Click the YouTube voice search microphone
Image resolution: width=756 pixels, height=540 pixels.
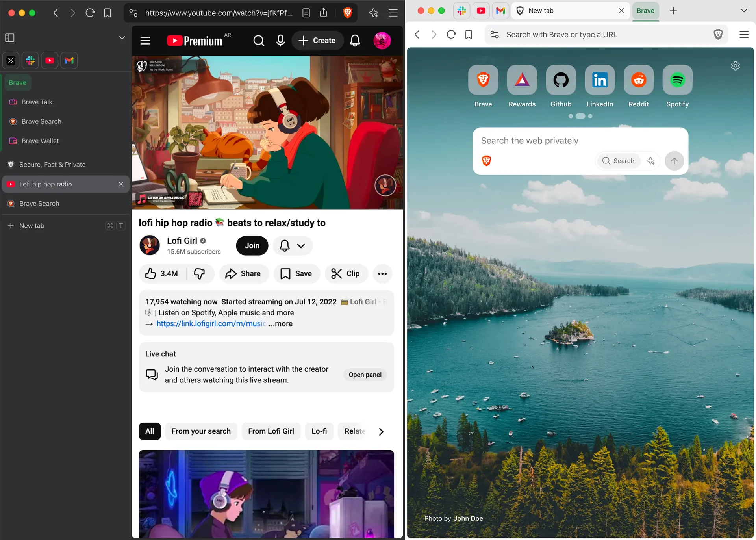tap(280, 41)
